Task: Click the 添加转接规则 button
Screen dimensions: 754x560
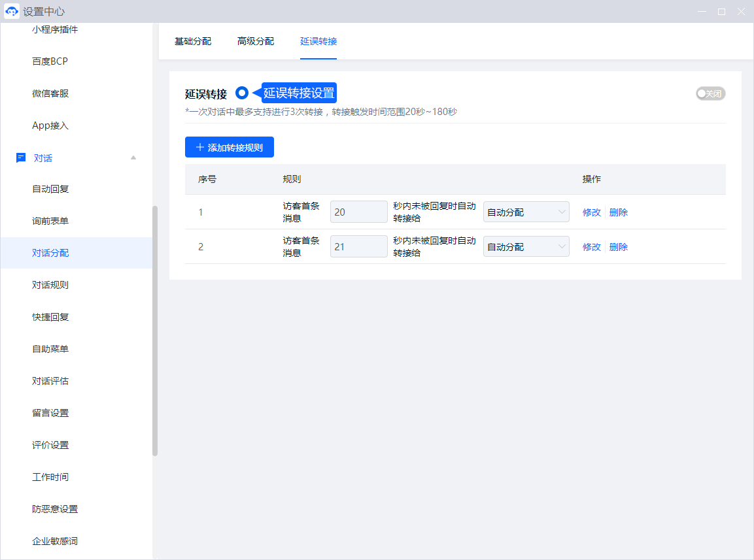Action: point(230,147)
